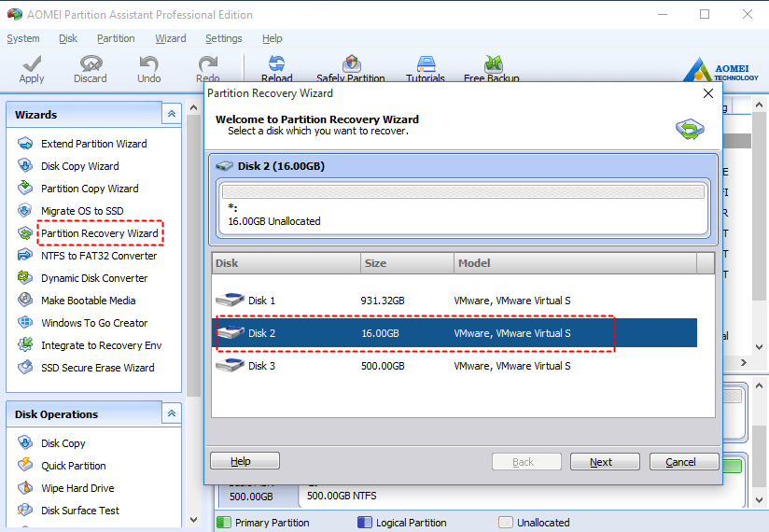
Task: Click the Next button in wizard
Action: click(605, 462)
